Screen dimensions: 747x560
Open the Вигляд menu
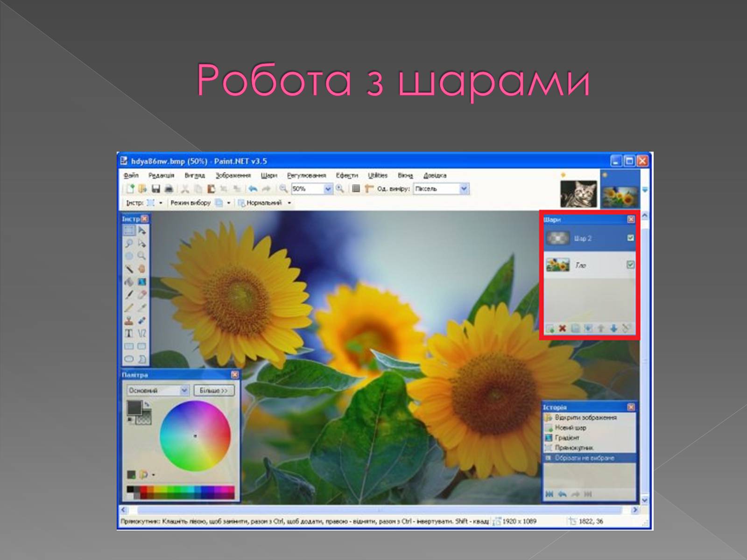pyautogui.click(x=195, y=175)
